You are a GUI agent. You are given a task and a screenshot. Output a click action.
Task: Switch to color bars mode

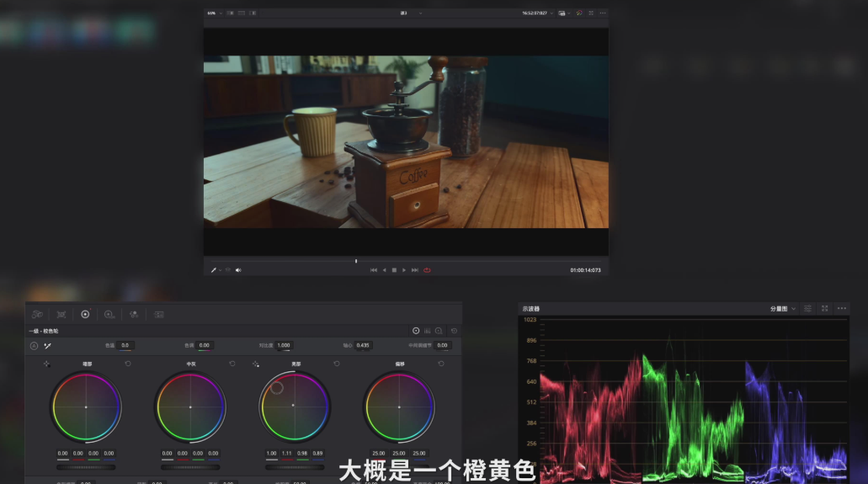tap(427, 331)
